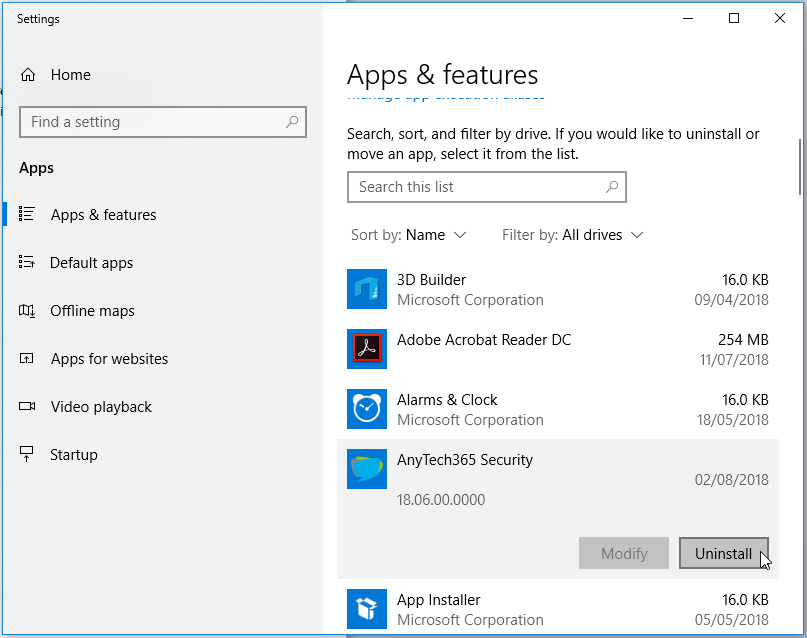Open the Video playback page
807x638 pixels.
pos(101,407)
